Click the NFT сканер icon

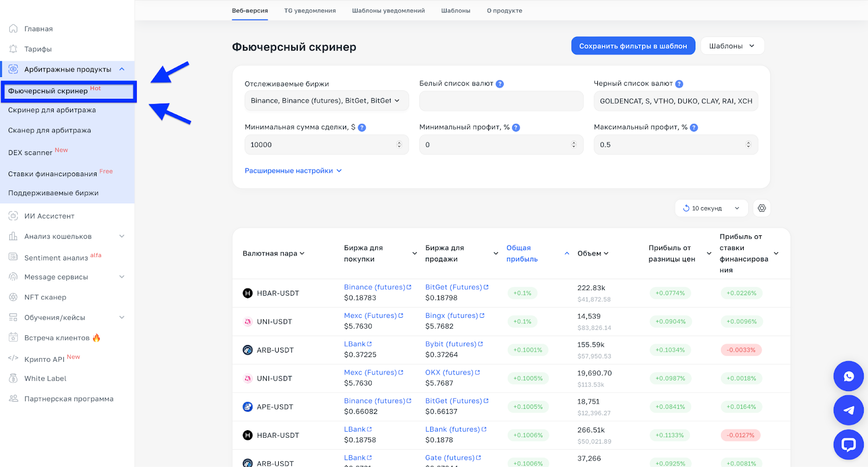[13, 297]
